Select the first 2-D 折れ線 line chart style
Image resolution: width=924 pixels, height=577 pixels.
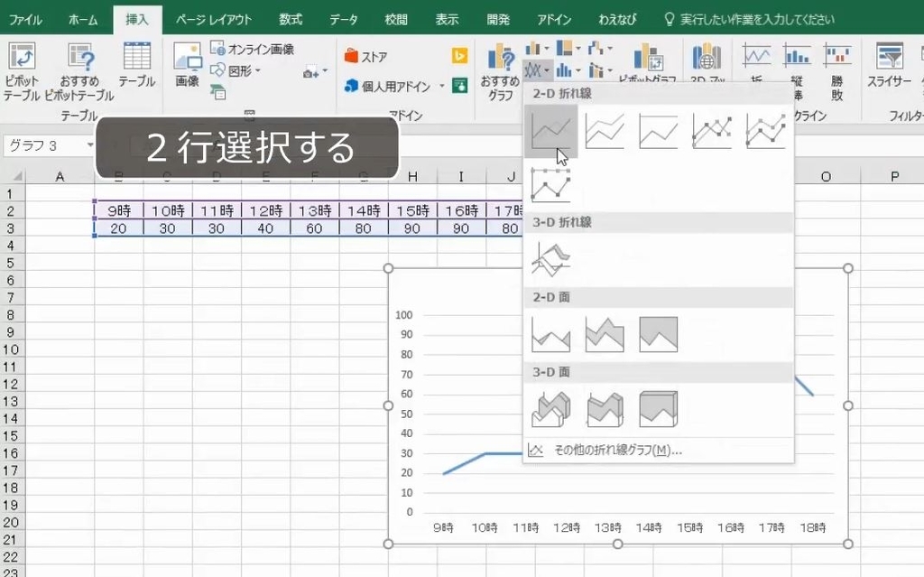point(551,130)
